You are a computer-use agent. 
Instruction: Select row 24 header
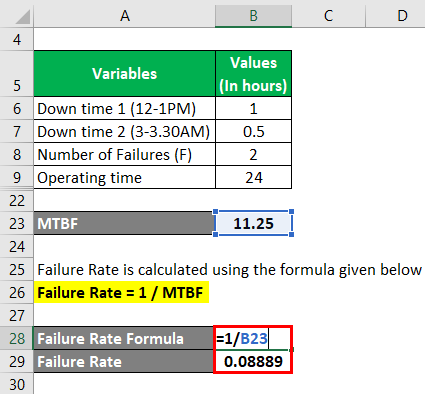point(17,246)
